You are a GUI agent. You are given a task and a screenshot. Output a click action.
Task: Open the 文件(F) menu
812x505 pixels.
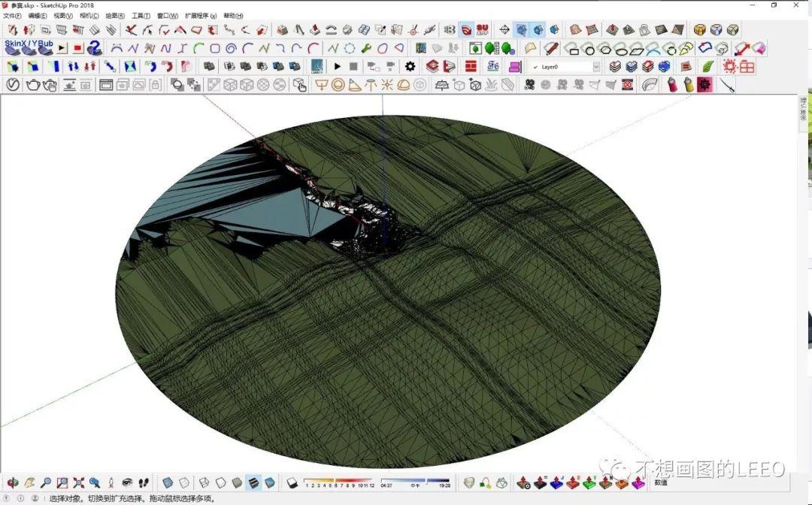click(x=12, y=16)
